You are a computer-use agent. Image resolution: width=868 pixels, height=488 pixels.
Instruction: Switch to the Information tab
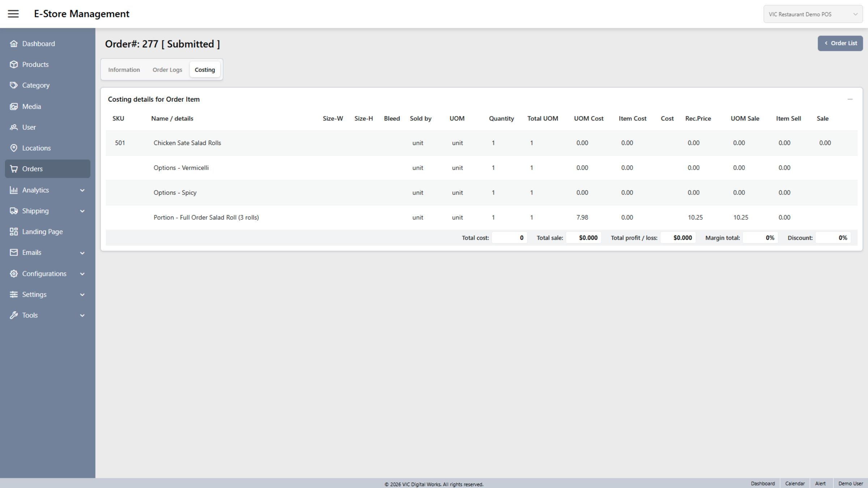coord(124,70)
